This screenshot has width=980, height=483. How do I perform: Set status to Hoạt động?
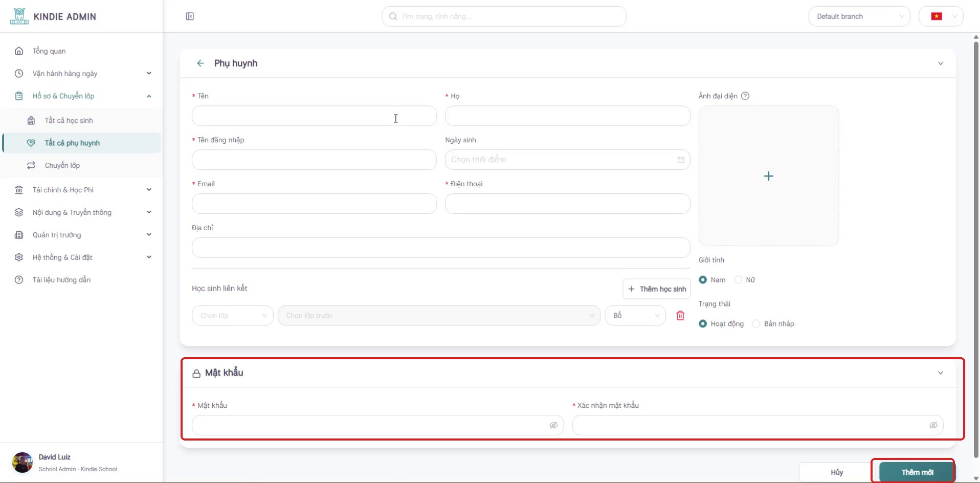pos(703,324)
